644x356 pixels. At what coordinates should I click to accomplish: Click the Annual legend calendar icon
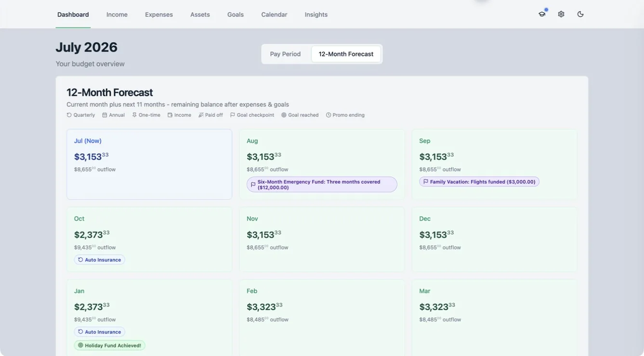(105, 115)
